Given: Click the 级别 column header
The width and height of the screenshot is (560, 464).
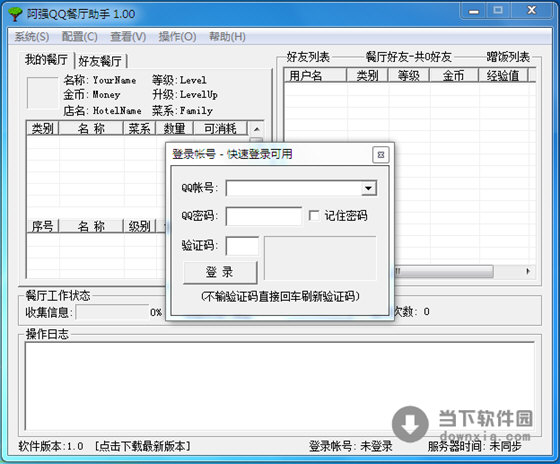Looking at the screenshot, I should [x=139, y=226].
